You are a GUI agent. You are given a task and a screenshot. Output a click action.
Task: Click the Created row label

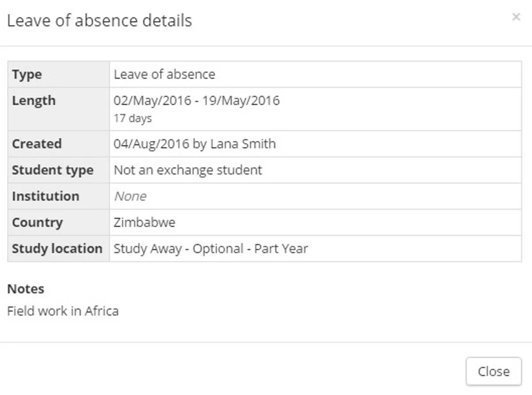[x=37, y=143]
